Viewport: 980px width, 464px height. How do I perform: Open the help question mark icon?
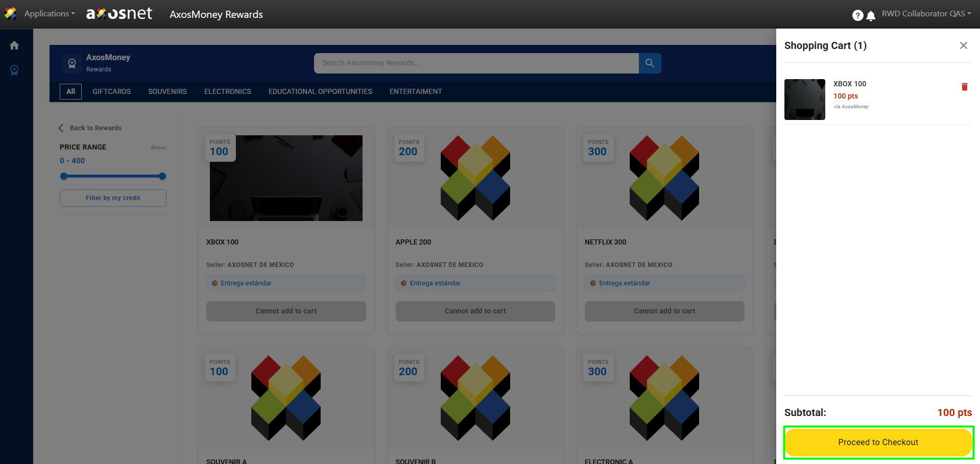(857, 15)
